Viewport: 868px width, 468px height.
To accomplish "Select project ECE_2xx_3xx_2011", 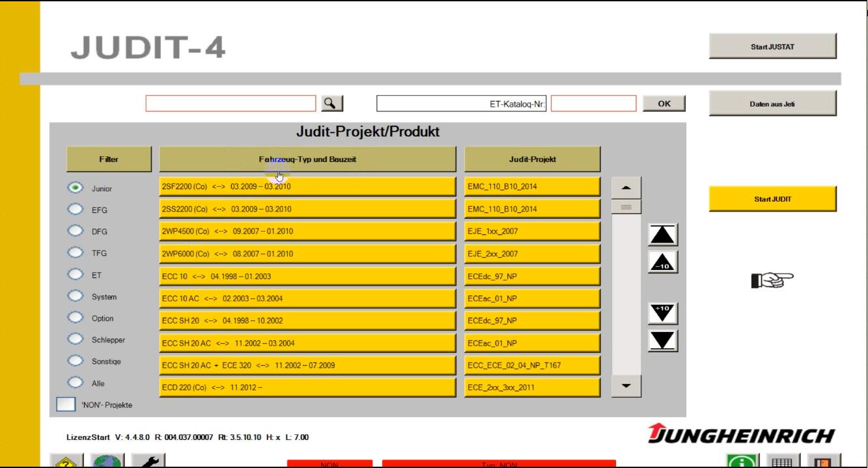I will [x=532, y=387].
